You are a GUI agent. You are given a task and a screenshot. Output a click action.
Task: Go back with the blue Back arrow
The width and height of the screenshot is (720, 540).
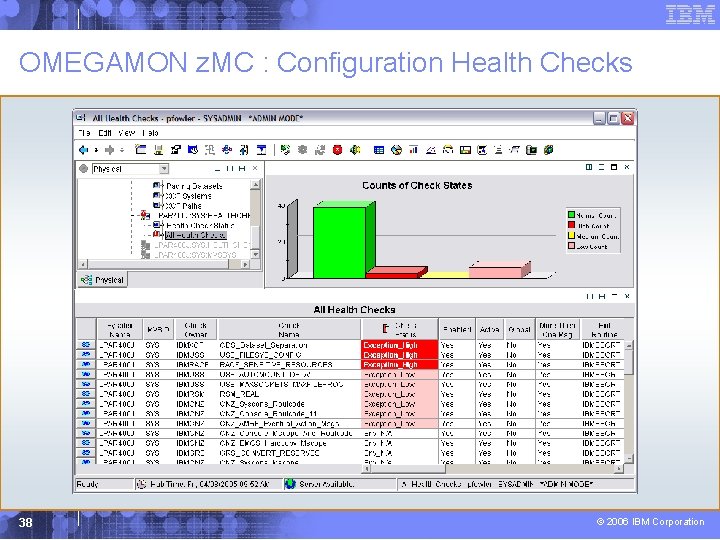tap(83, 150)
